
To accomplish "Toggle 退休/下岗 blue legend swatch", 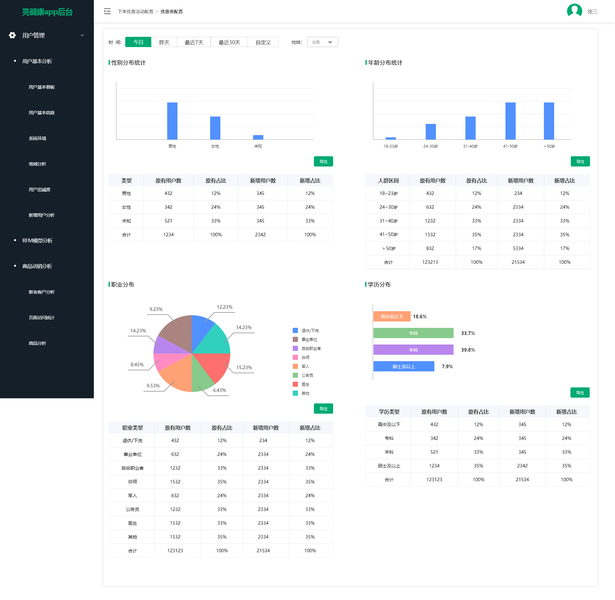I will coord(295,331).
